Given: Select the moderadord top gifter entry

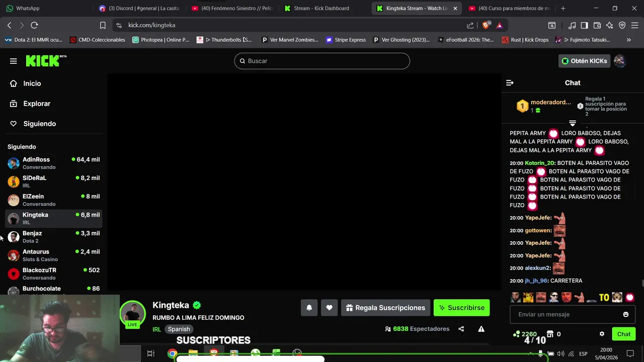Looking at the screenshot, I should (544, 106).
